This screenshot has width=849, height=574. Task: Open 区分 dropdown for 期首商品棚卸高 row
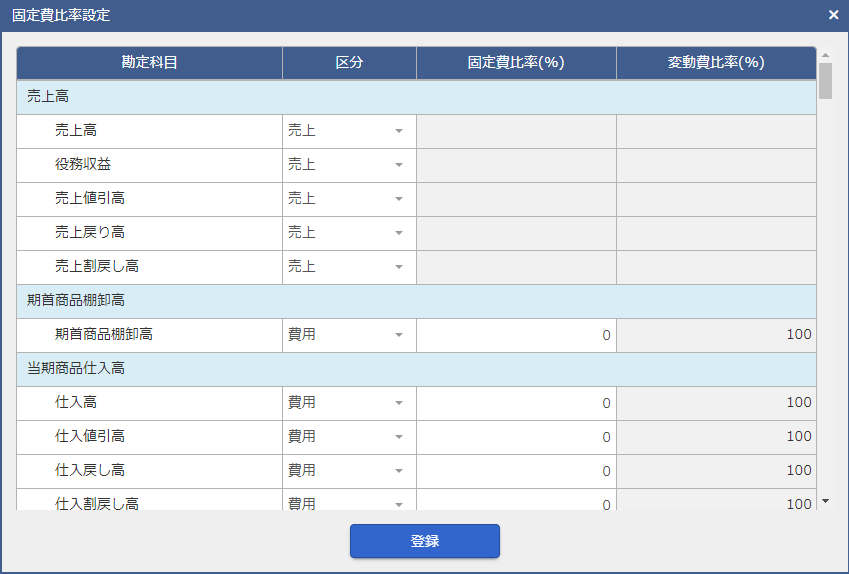click(x=349, y=335)
